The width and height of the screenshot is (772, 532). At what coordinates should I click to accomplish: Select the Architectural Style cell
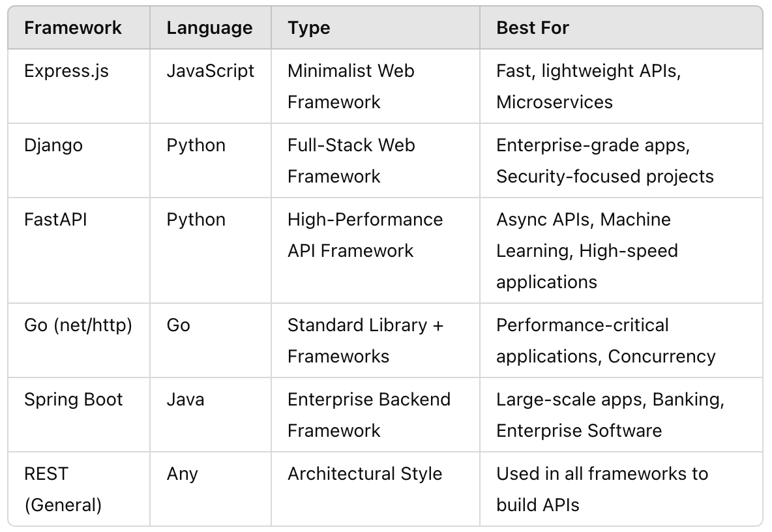364,474
